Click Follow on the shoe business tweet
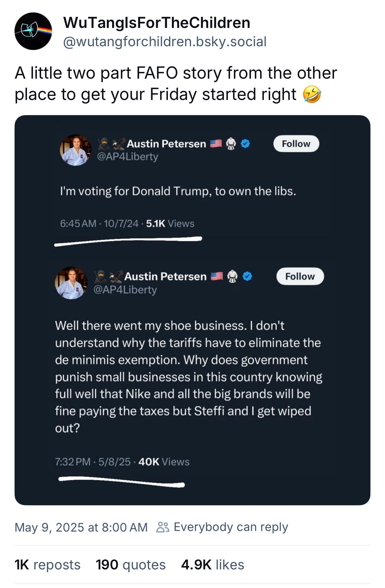Image resolution: width=385 pixels, height=588 pixels. 300,276
